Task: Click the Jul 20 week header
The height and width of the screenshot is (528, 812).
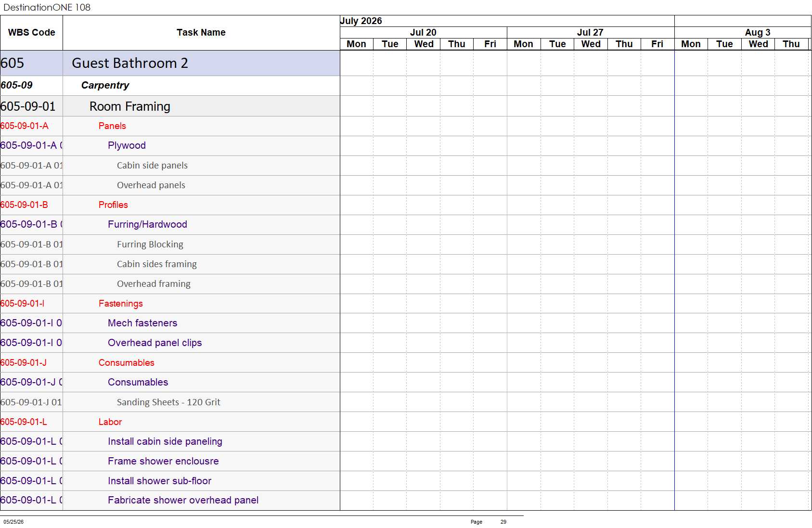Action: (423, 32)
